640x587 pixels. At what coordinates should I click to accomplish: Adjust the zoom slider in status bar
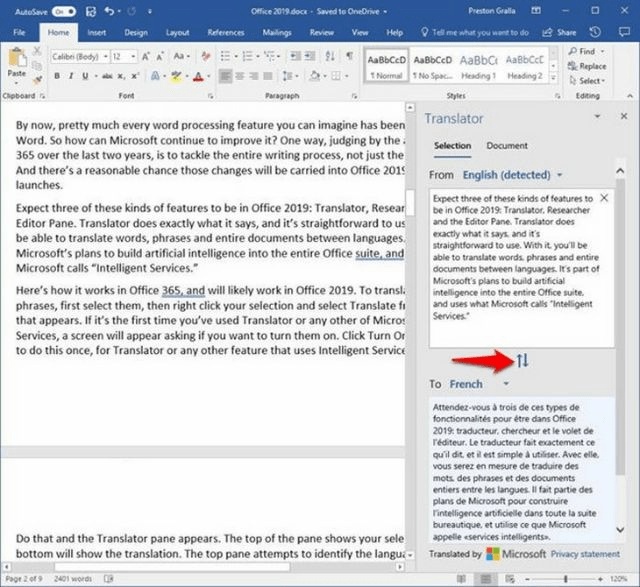click(x=565, y=579)
